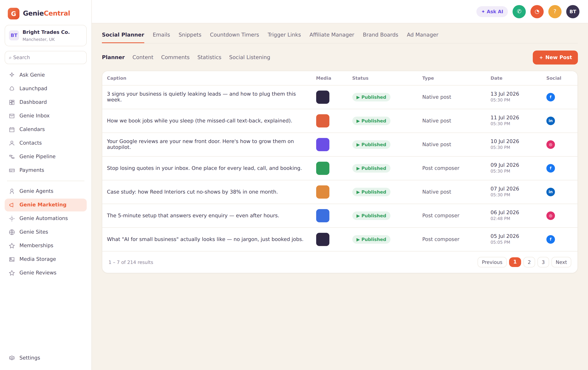The width and height of the screenshot is (588, 370).
Task: Switch to the Snippets tab
Action: click(190, 35)
